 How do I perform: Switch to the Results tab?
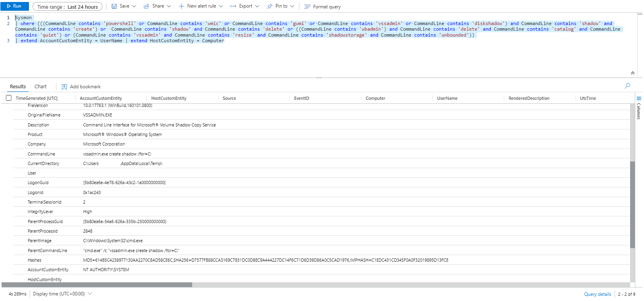tap(18, 87)
